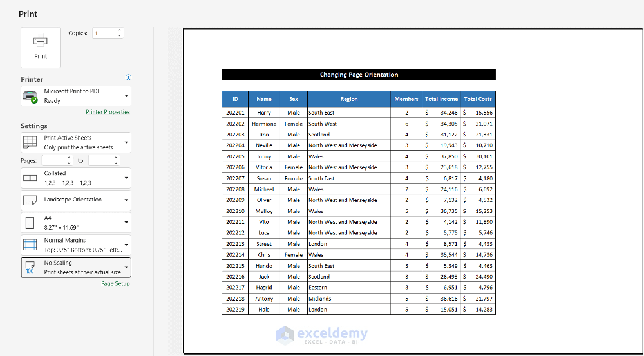Click the ID cell 202205
Viewport: 644px width, 356px height.
coord(235,156)
